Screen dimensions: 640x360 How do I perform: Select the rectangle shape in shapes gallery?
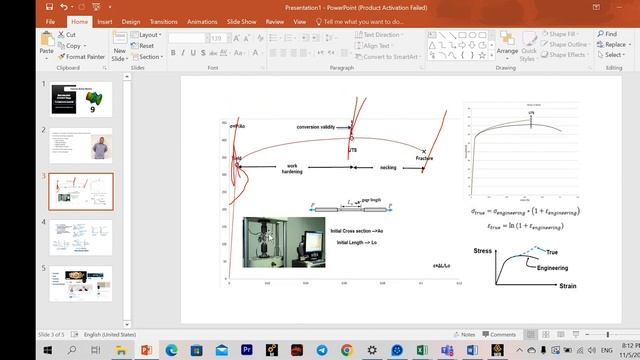462,35
